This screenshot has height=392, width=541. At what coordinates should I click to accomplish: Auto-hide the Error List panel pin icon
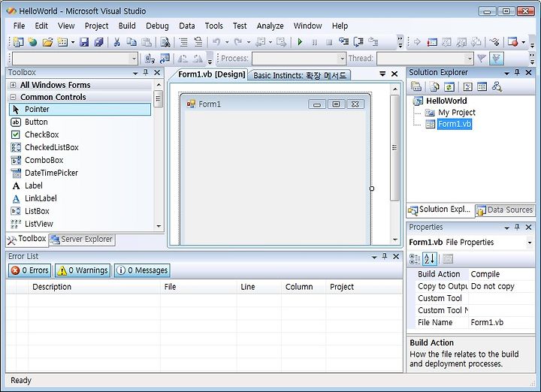[x=385, y=256]
